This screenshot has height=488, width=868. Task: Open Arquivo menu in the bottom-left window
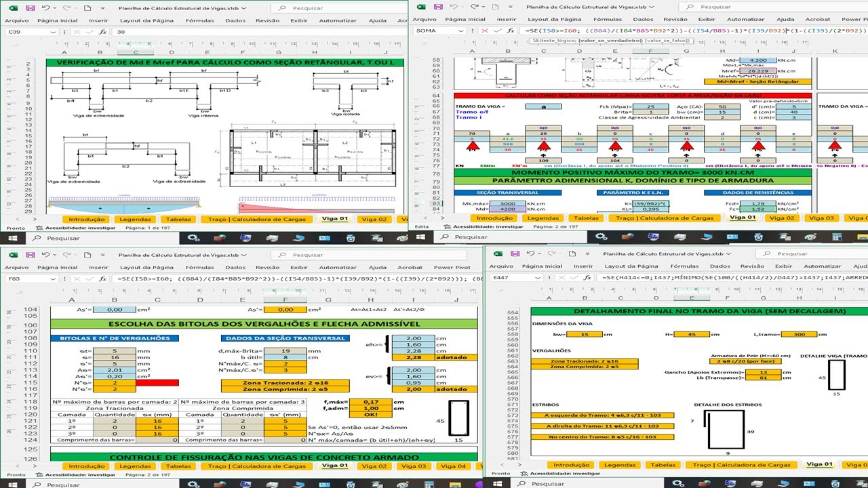click(x=17, y=267)
